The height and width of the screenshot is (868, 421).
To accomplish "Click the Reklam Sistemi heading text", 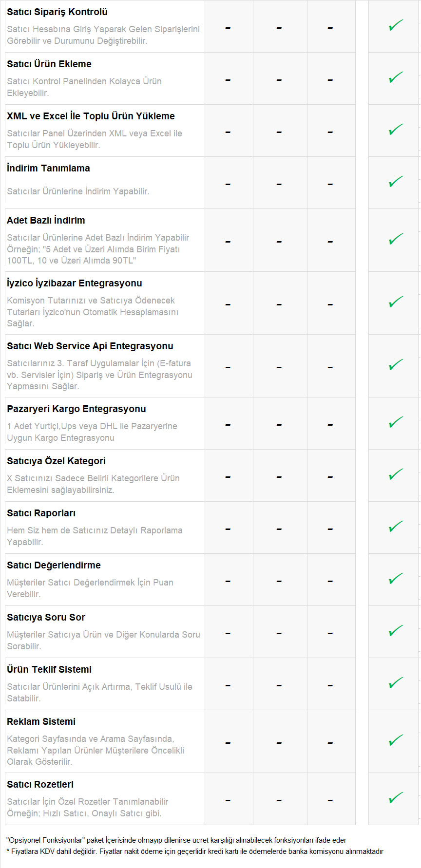I will [41, 721].
